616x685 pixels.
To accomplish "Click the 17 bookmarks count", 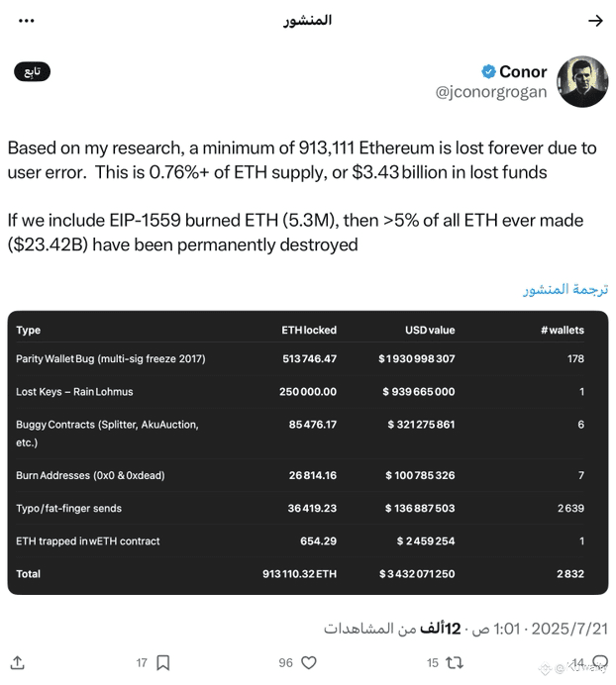I will (x=142, y=662).
